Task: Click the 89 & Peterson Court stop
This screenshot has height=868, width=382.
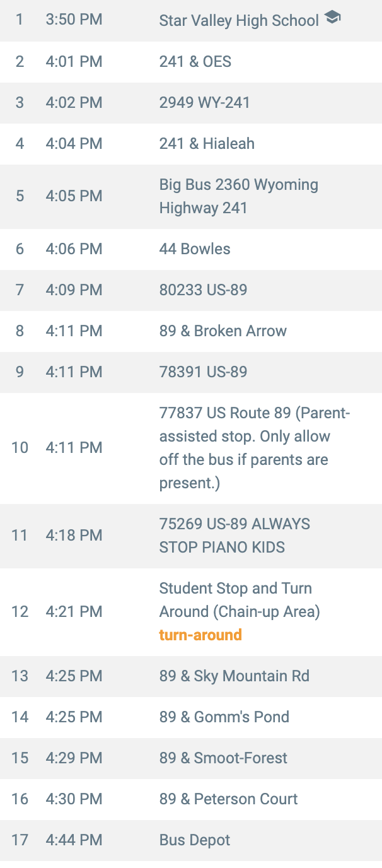Action: pyautogui.click(x=228, y=799)
